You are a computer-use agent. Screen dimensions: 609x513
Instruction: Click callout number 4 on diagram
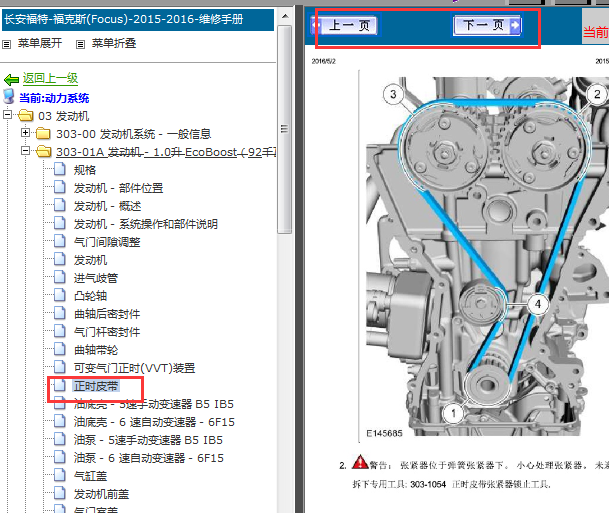pos(538,304)
